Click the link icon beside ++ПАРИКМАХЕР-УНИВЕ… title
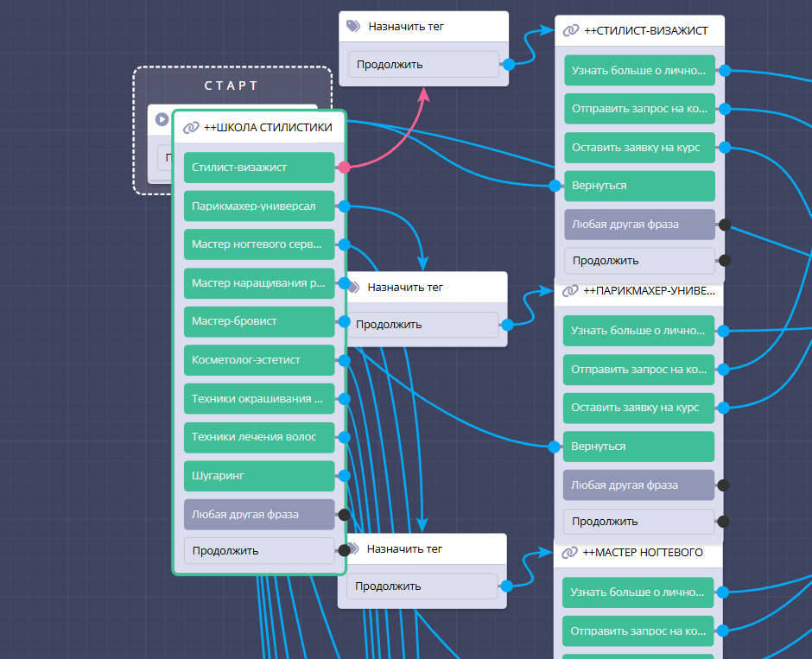Screen dimensions: 812x659 click(x=570, y=291)
